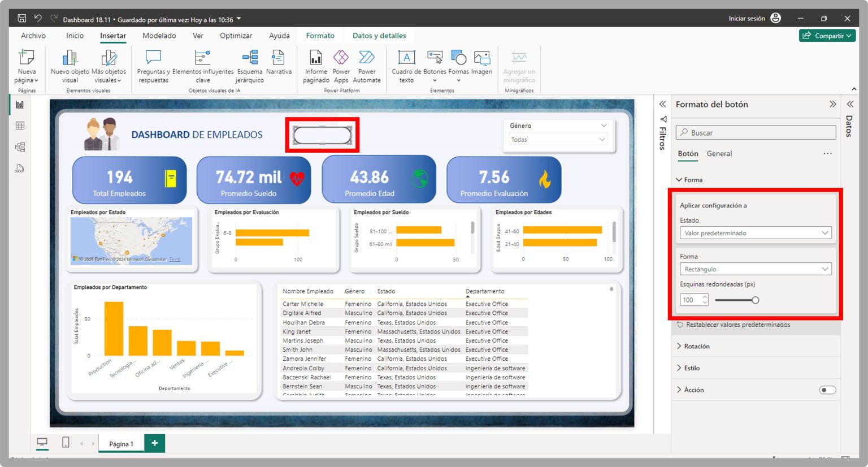Switch to the Inicio ribbon tab
Viewport: 868px width, 467px height.
pos(75,36)
